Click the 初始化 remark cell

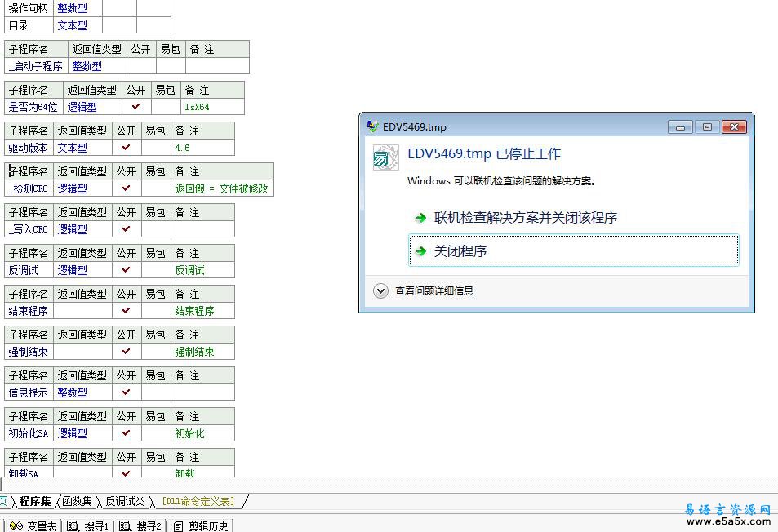[x=203, y=432]
